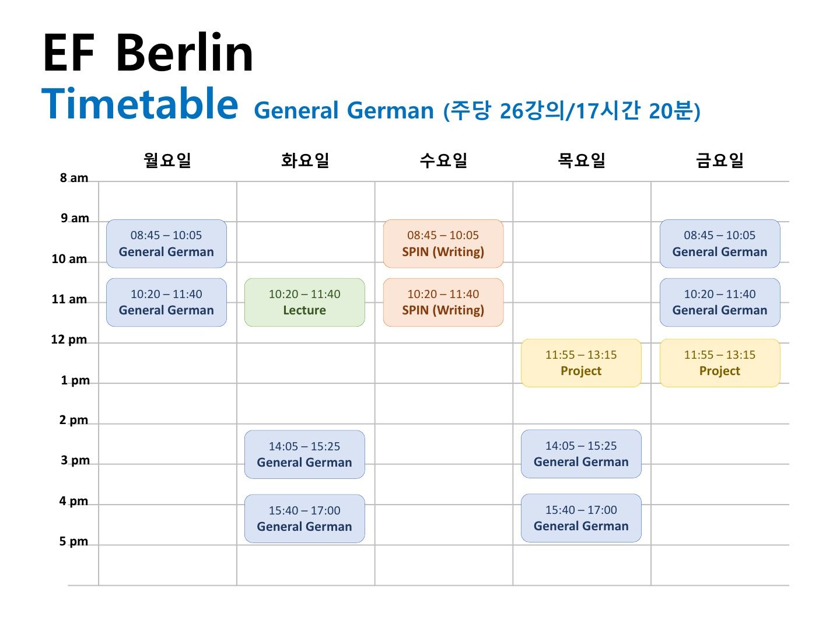Screen dimensions: 840x630
Task: Select Tuesday 14:05 General German block
Action: [304, 454]
